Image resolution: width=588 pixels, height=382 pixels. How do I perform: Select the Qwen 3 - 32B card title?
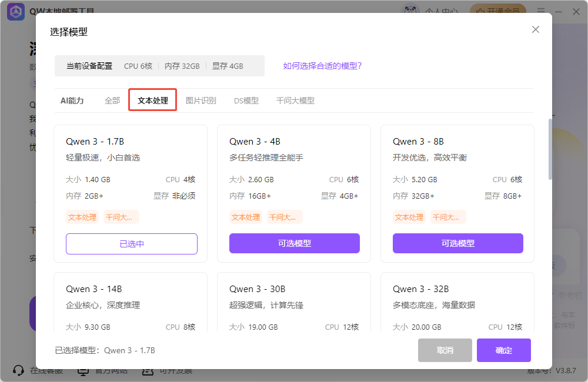(421, 289)
